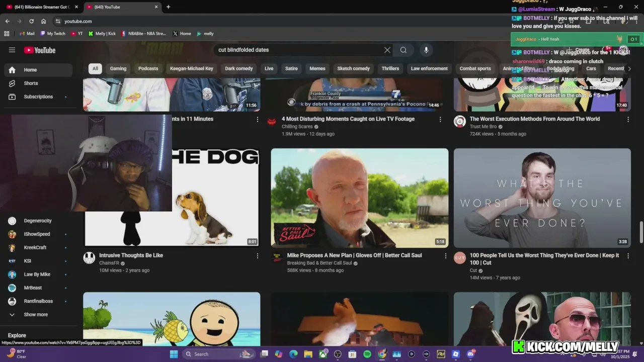Open Discord from the taskbar
The image size is (644, 362).
470,354
